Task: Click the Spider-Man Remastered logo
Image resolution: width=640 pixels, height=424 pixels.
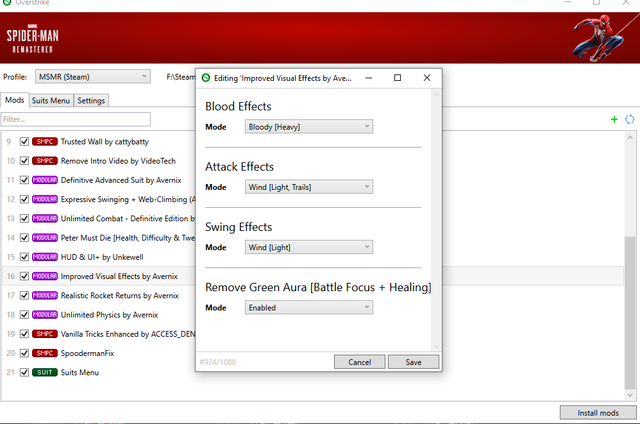Action: (x=33, y=38)
